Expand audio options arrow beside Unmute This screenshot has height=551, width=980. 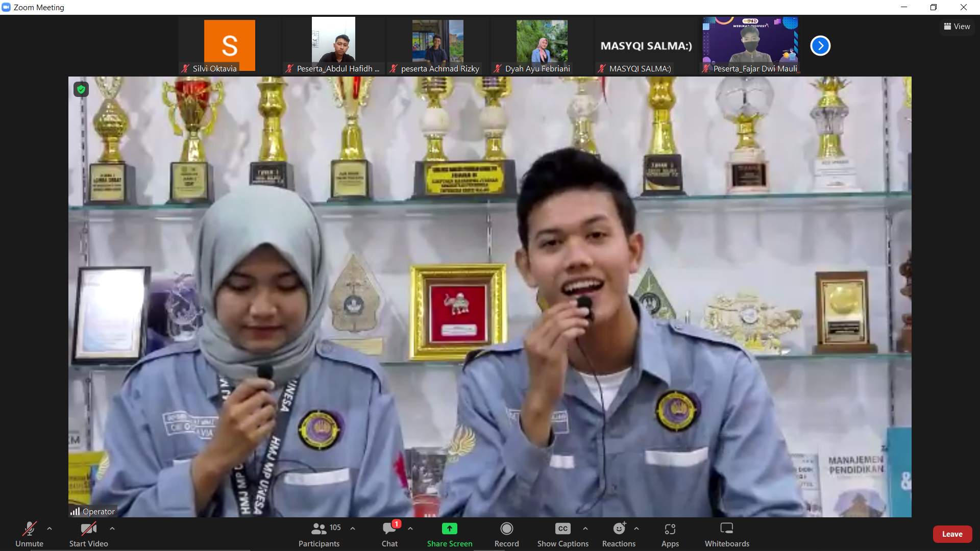click(50, 529)
